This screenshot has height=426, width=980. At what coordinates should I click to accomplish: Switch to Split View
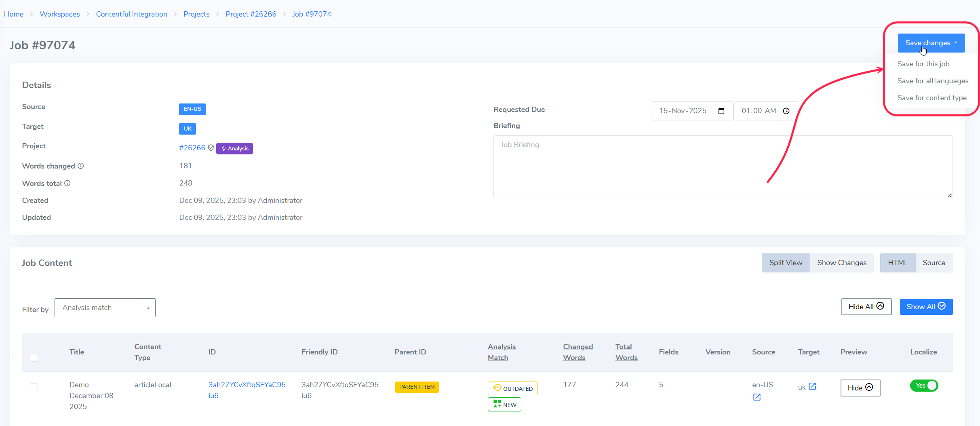786,263
